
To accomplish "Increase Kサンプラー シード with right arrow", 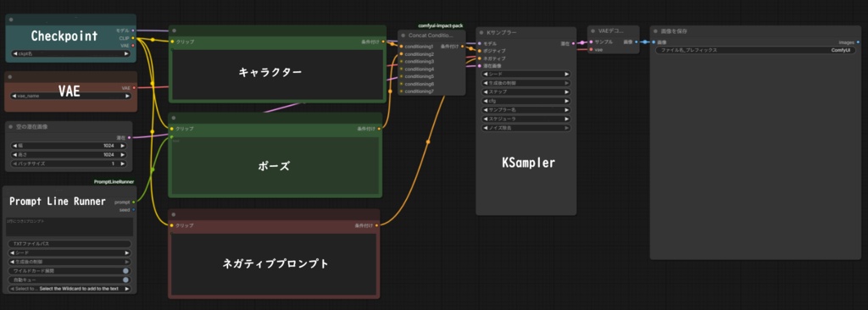I will coord(566,74).
